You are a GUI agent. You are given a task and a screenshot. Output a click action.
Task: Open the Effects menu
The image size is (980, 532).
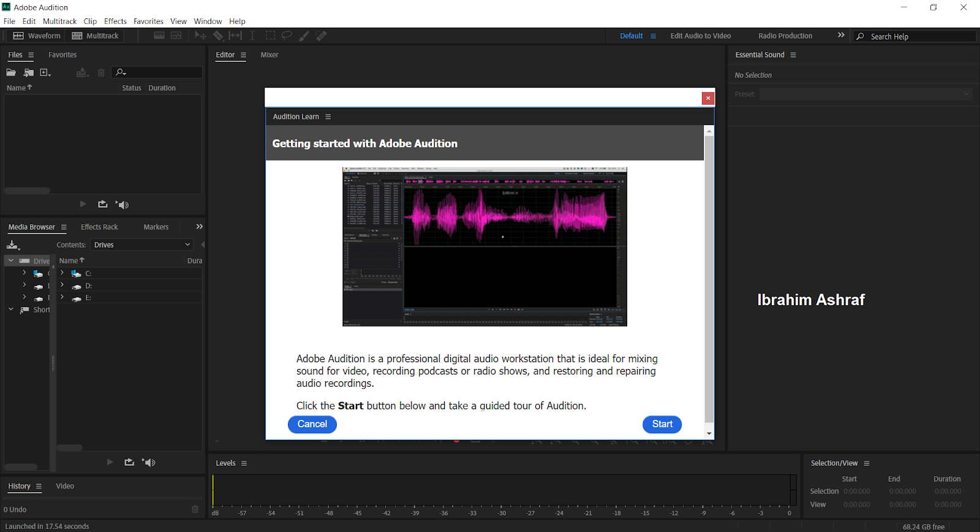click(115, 21)
